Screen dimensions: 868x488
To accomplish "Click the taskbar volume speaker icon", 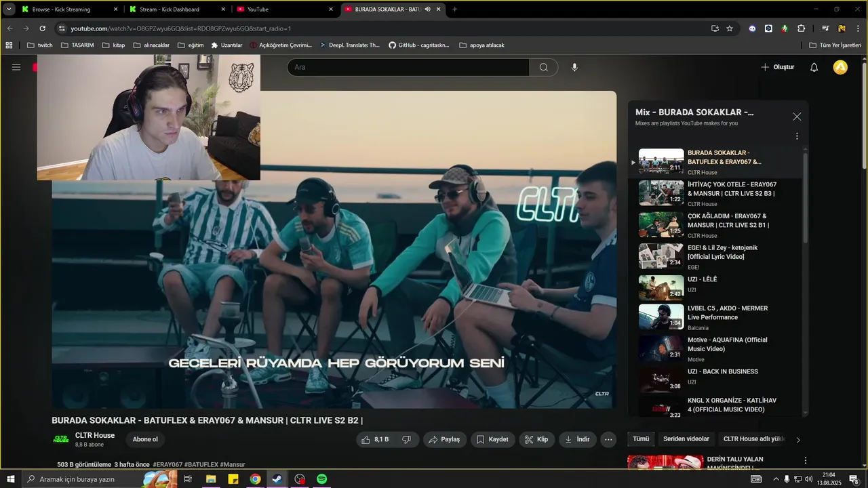I will tap(808, 479).
